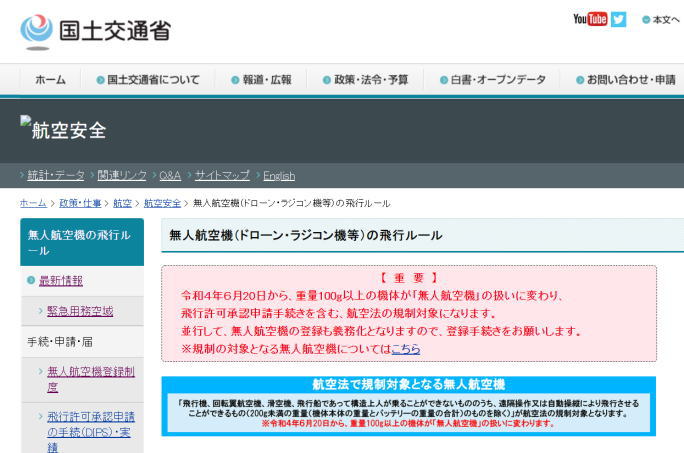Open 無人航空機登録制度 sidebar link
The image size is (684, 453).
(90, 379)
